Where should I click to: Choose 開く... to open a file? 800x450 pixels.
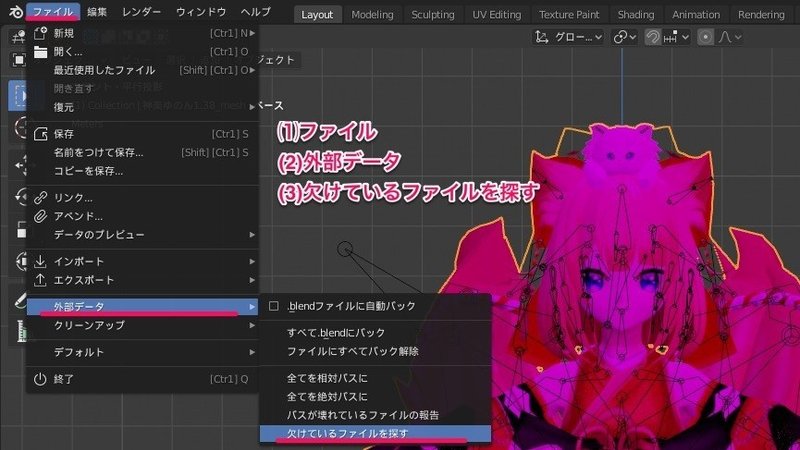point(142,52)
